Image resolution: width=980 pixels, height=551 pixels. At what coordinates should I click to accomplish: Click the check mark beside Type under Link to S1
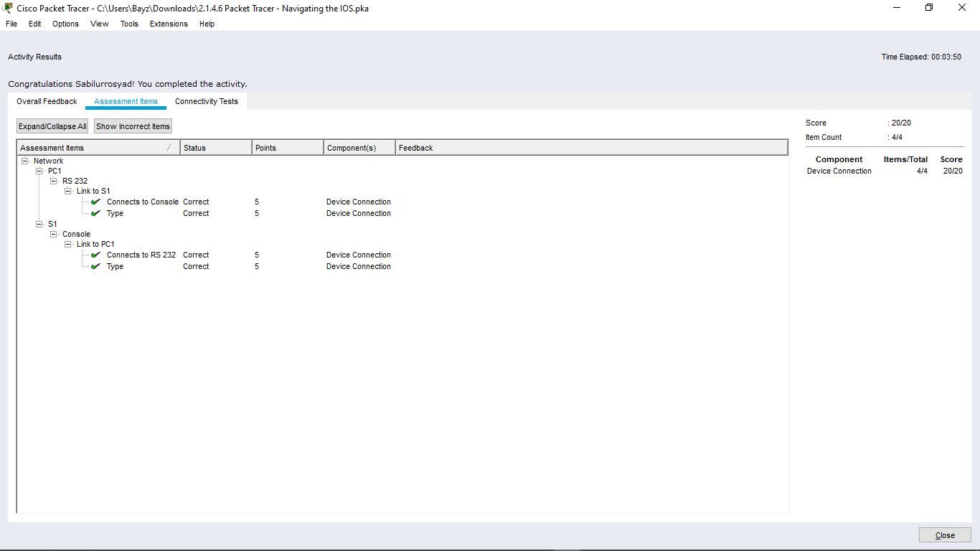[x=96, y=213]
